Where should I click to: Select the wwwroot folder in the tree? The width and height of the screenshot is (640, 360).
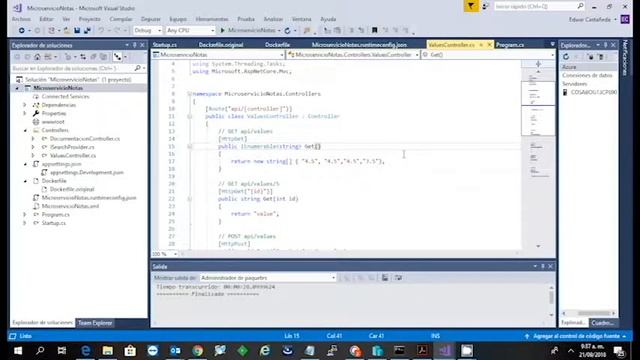coord(53,122)
